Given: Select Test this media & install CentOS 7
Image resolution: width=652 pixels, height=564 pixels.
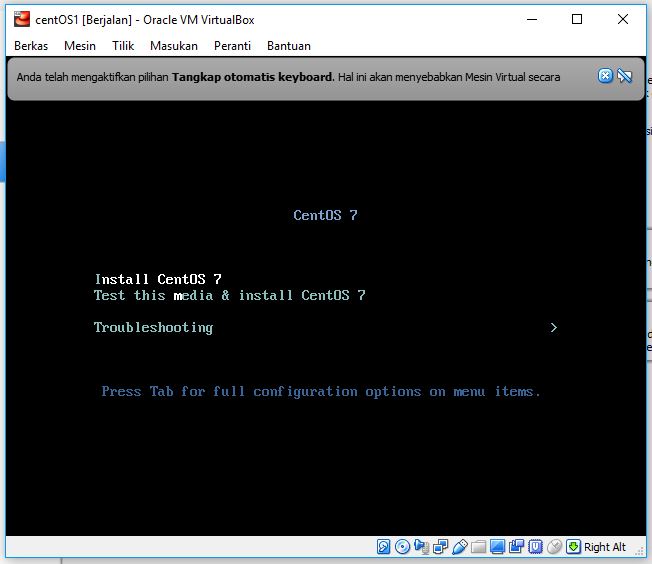Looking at the screenshot, I should [230, 295].
